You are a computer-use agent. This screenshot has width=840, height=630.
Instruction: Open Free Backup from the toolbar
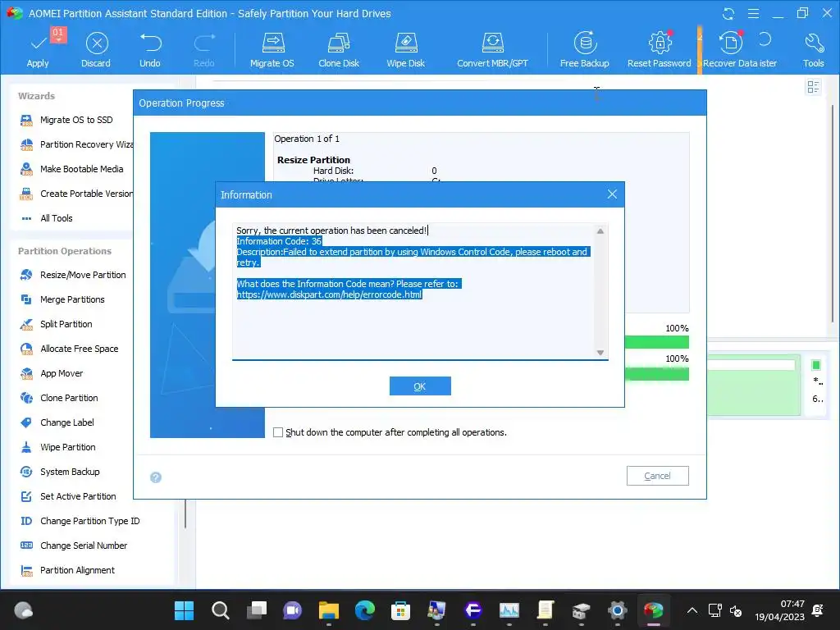pos(584,48)
